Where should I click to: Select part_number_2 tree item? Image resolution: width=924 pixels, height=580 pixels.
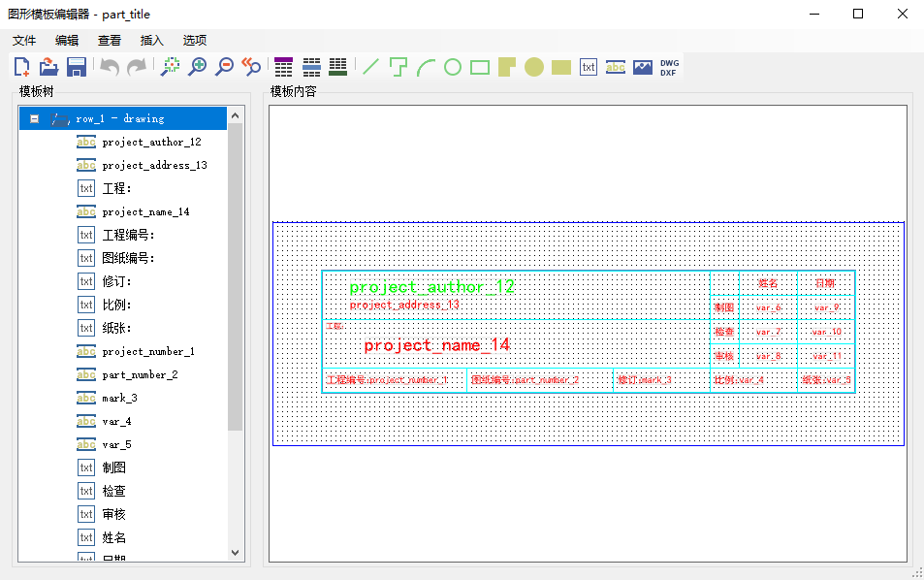(140, 375)
